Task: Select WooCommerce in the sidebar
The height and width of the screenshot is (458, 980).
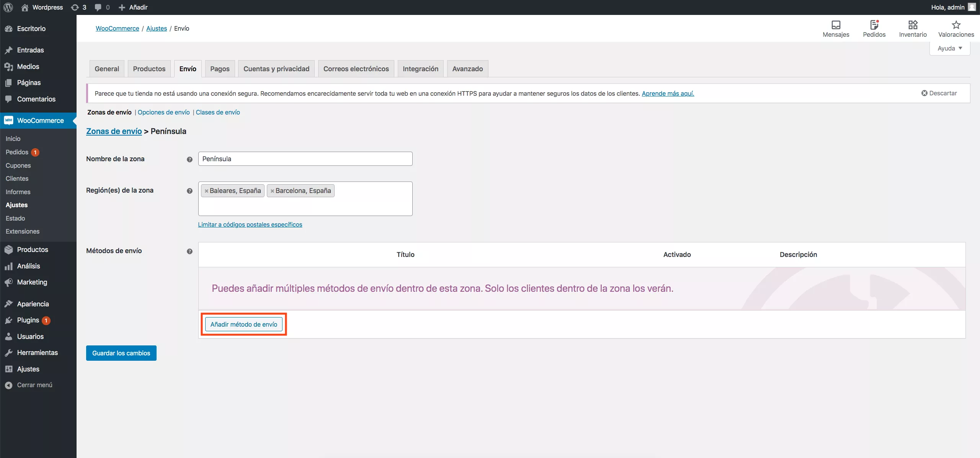Action: 38,121
